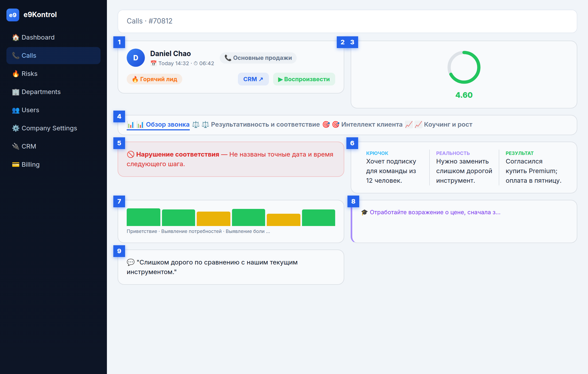Image resolution: width=588 pixels, height=374 pixels.
Task: Switch to the Обзор звонка tab
Action: click(x=158, y=124)
